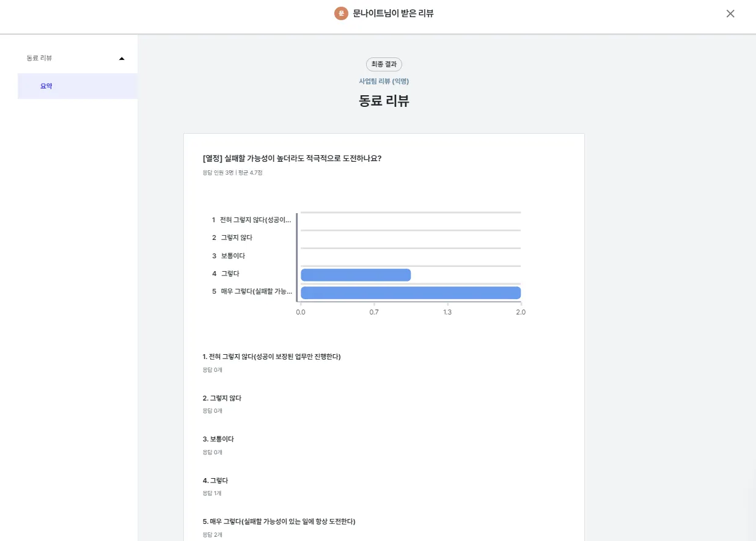Click the 응답 2개 count text

213,535
